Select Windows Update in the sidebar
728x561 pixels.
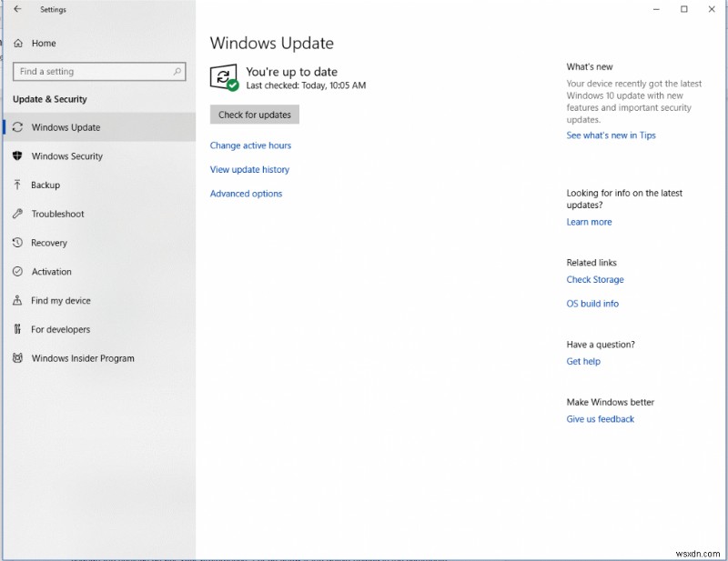point(68,127)
